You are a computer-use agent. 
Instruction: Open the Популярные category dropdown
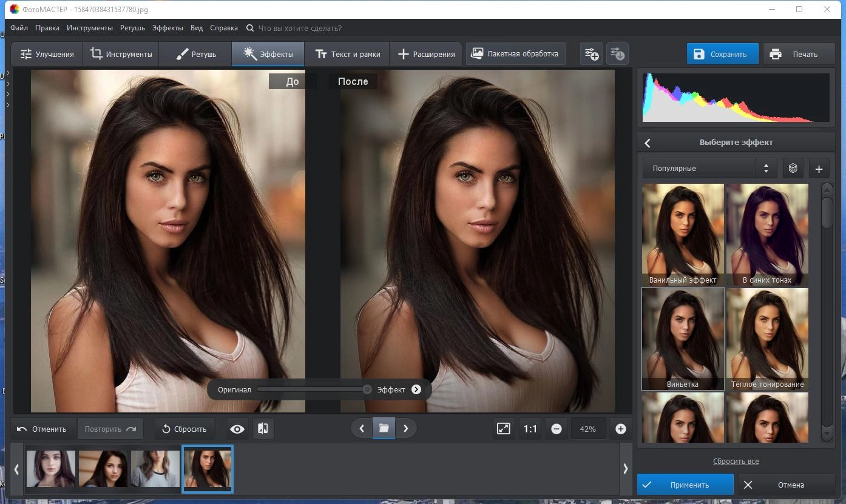coord(709,168)
